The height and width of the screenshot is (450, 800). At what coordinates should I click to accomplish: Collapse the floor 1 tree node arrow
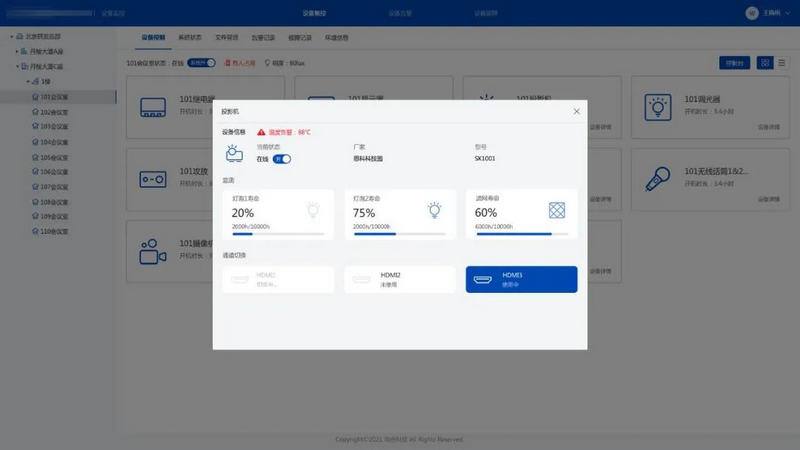tap(28, 82)
